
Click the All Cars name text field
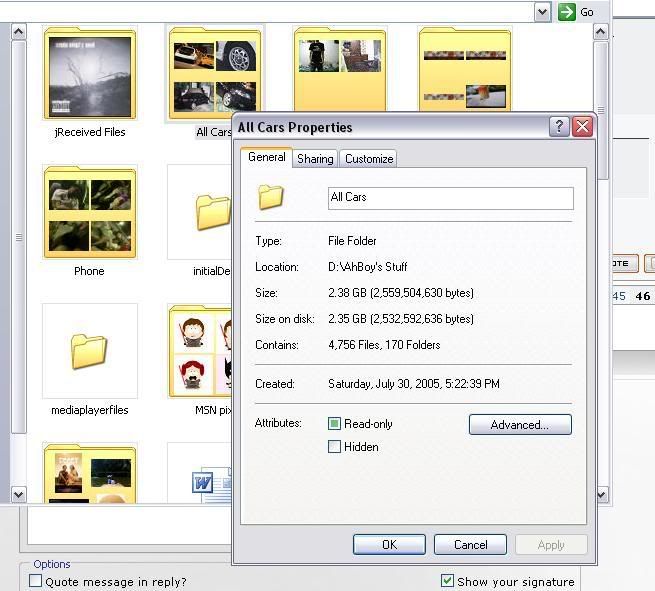click(x=450, y=197)
